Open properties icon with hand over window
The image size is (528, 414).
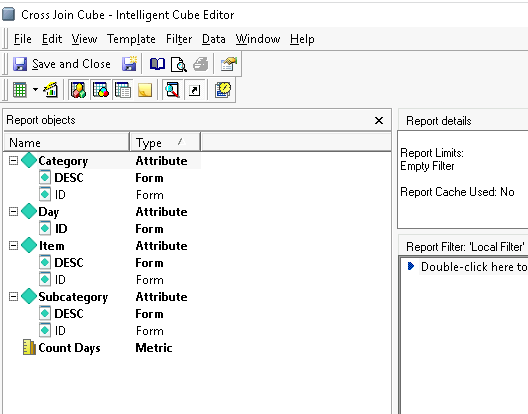(x=229, y=64)
